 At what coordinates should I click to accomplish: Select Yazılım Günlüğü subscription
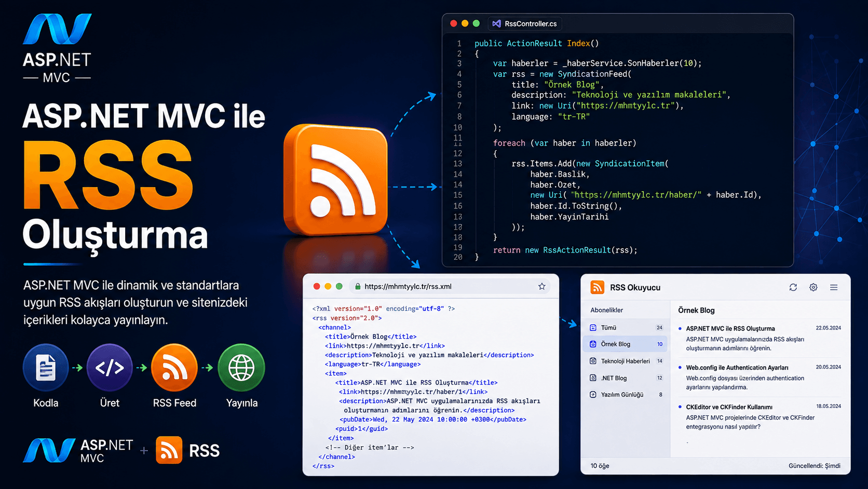click(626, 394)
